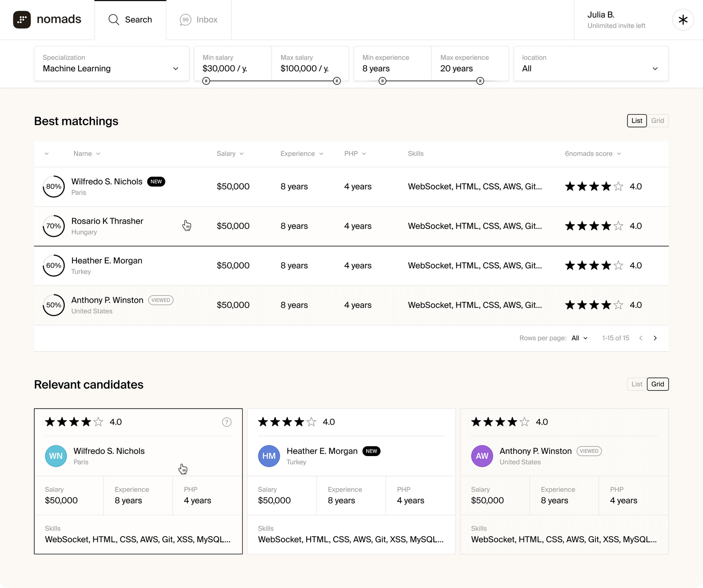Click the AW avatar of Anthony

tap(482, 456)
